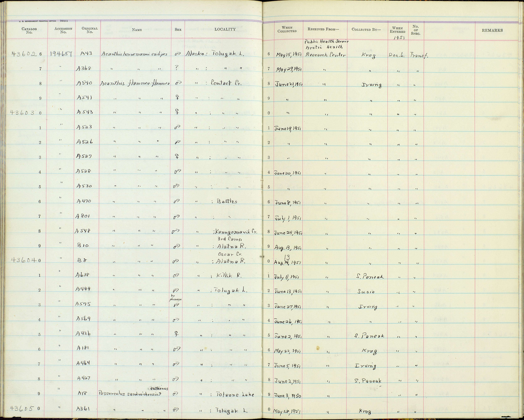524x420 pixels.
Task: Click the 'Name' column header
Action: click(137, 30)
